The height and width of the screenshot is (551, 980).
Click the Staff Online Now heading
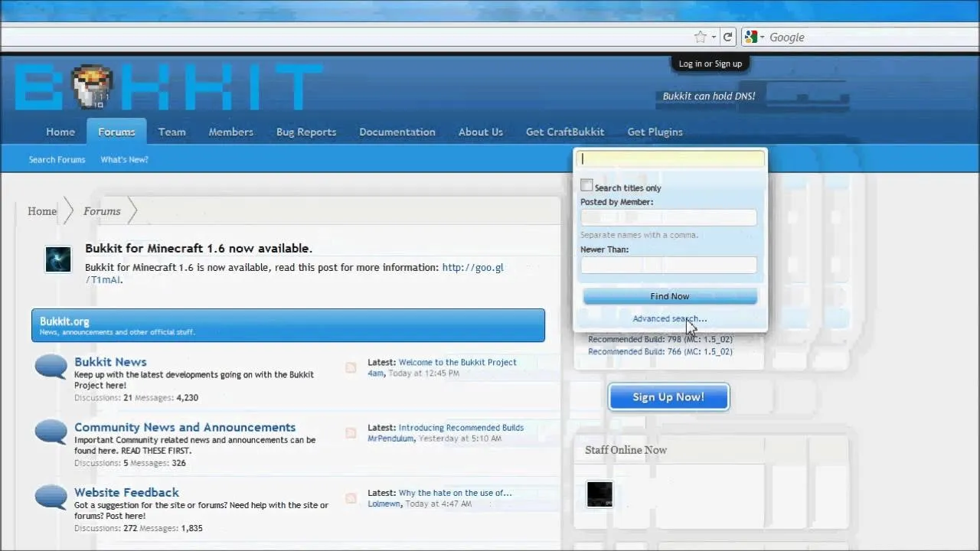click(626, 450)
